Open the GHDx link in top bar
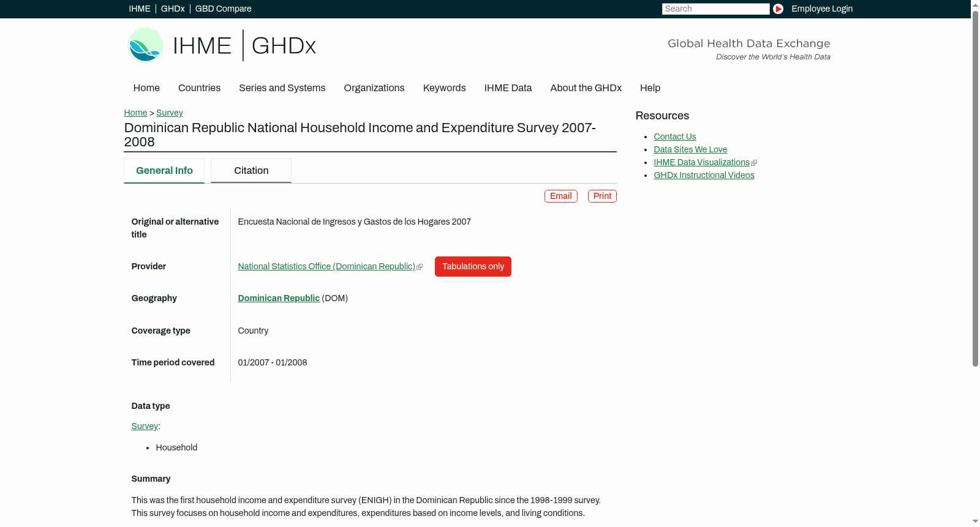Viewport: 980px width, 527px height. 173,9
